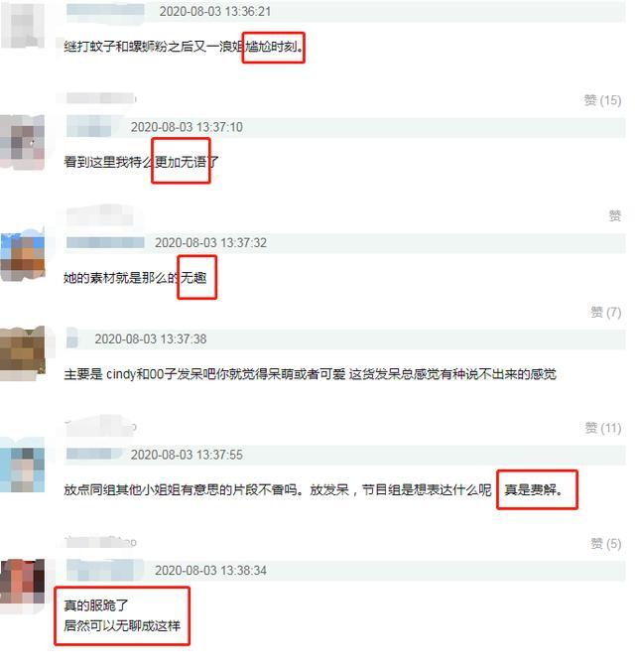The image size is (635, 672).
Task: Like the comment with 赞 (5)
Action: [x=606, y=543]
